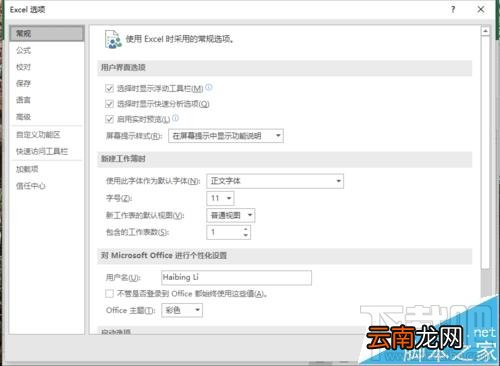The height and width of the screenshot is (366, 500).
Task: Open the 语言 options category
Action: coord(23,100)
